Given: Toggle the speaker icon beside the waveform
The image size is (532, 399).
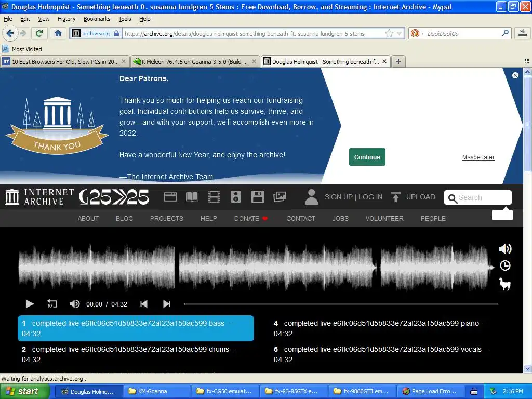Looking at the screenshot, I should click(x=505, y=249).
